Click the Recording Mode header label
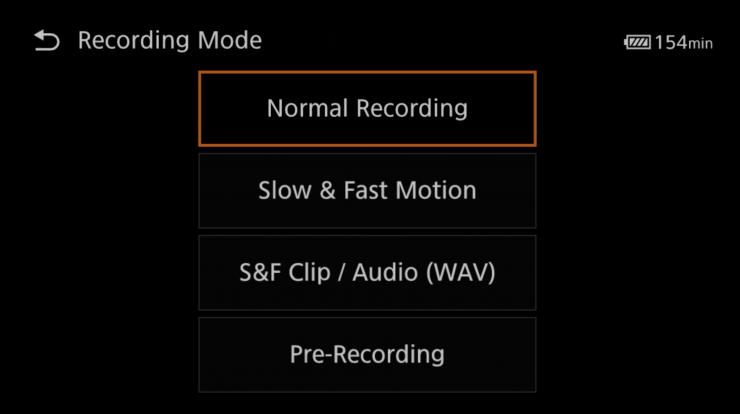This screenshot has width=740, height=414. [169, 41]
